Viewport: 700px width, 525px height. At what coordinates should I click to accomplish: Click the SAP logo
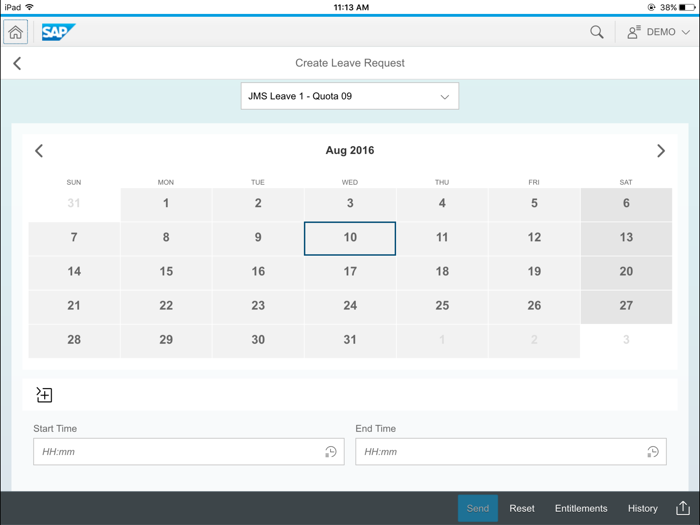pyautogui.click(x=58, y=32)
